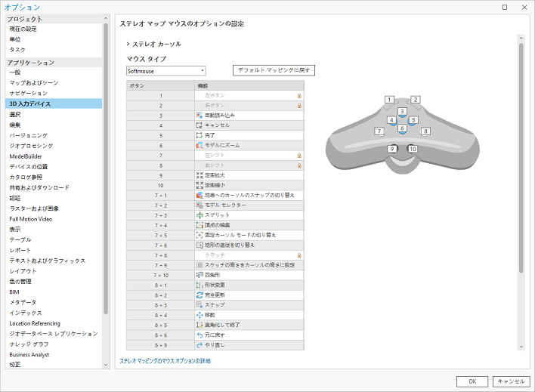The height and width of the screenshot is (392, 535).
Task: Click button 6 on the mouse diagram
Action: point(402,129)
